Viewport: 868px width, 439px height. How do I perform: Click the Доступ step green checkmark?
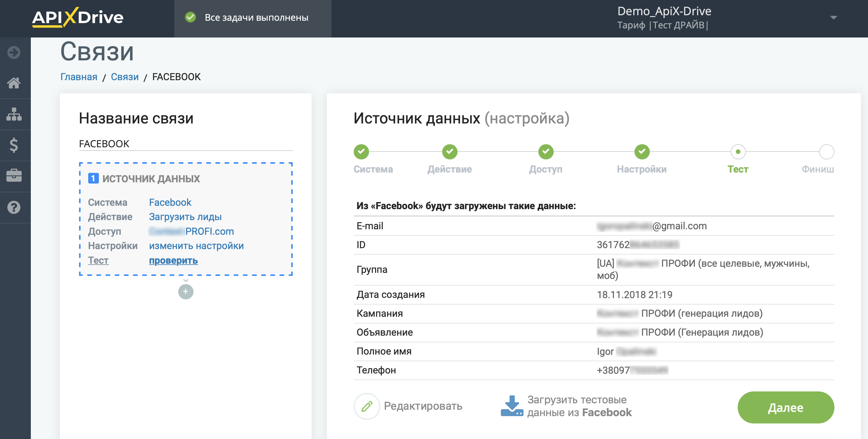pyautogui.click(x=545, y=152)
